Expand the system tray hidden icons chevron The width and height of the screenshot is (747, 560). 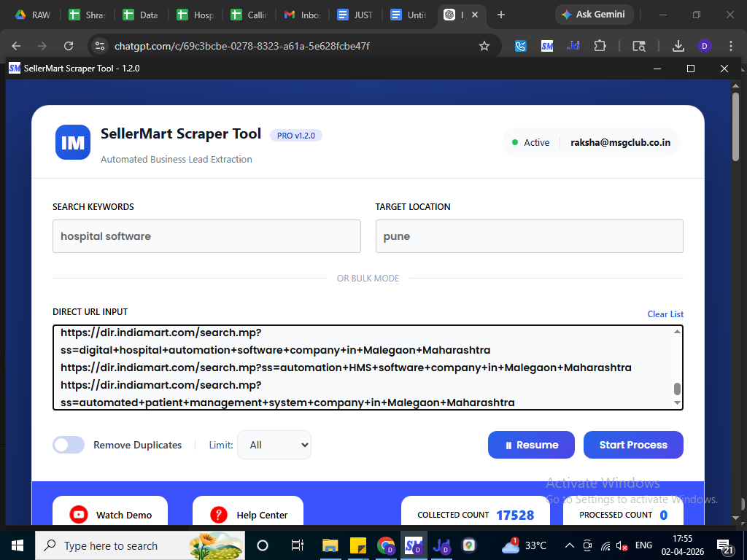[x=568, y=545]
